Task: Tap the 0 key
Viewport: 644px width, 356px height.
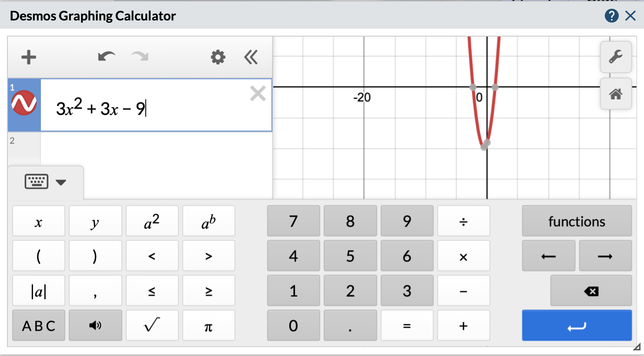Action: (294, 326)
